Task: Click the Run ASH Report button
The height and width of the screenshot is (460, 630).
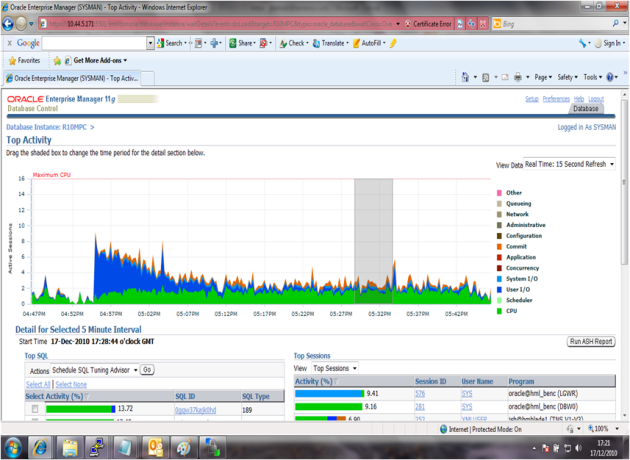Action: (590, 342)
